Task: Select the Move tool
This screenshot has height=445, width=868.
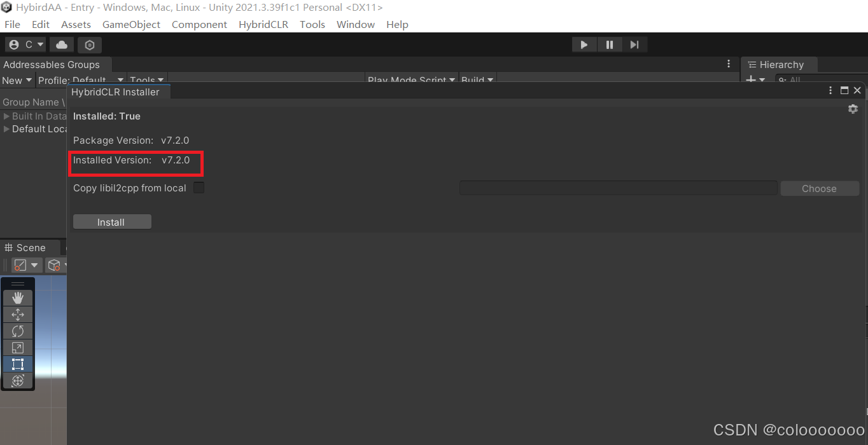Action: click(x=18, y=314)
